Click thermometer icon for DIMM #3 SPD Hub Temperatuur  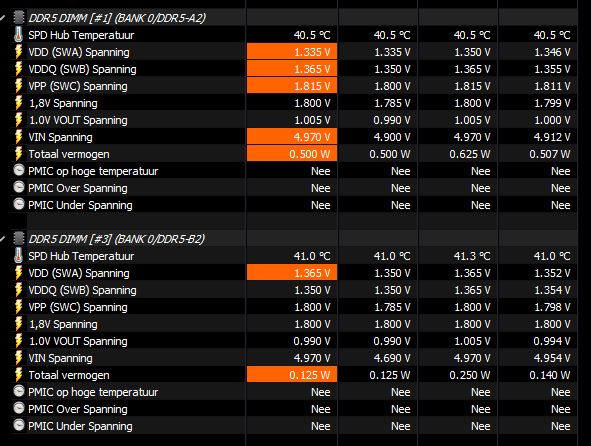click(x=18, y=256)
